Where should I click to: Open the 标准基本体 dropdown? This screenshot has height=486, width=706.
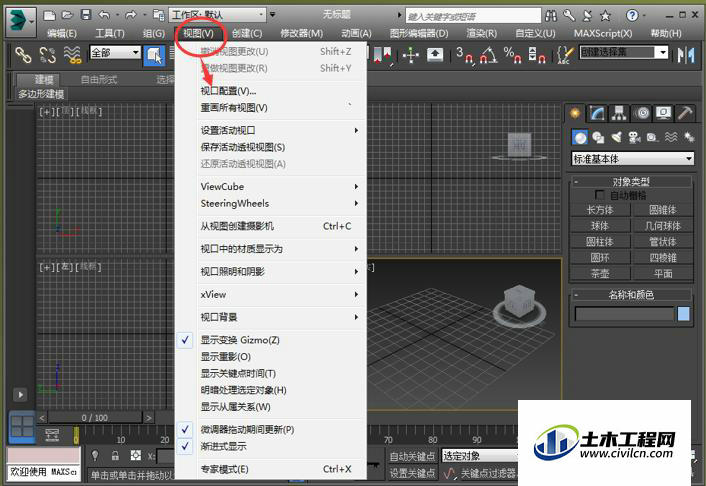(632, 159)
